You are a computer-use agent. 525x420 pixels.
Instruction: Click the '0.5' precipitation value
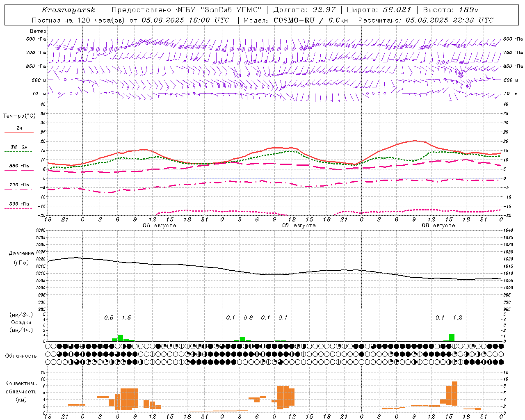[x=109, y=318]
